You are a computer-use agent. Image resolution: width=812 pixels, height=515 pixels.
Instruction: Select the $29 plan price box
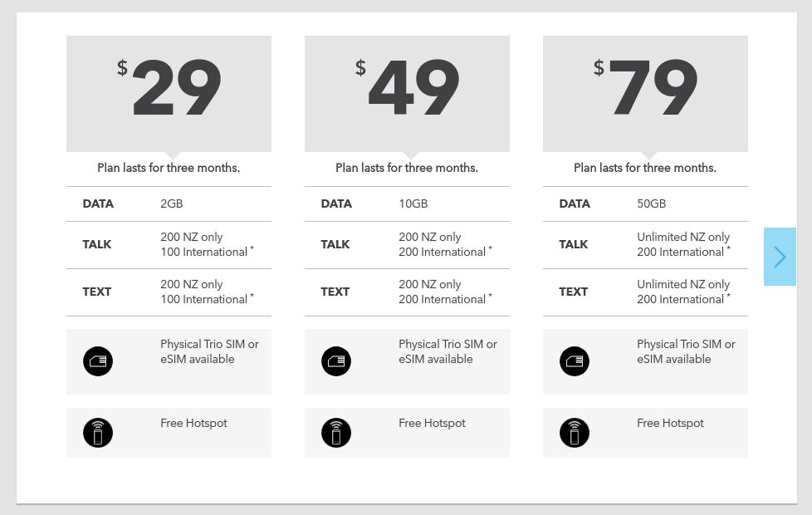(169, 94)
